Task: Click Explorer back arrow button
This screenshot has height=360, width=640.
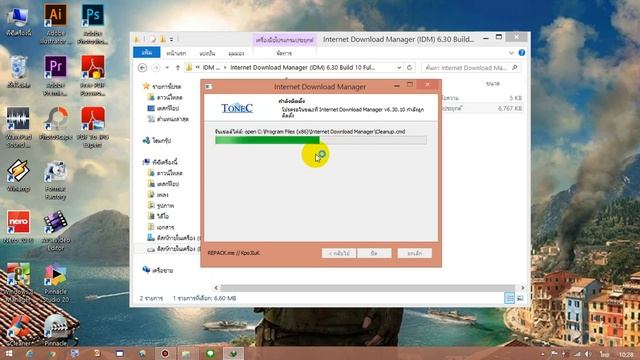Action: (142, 68)
